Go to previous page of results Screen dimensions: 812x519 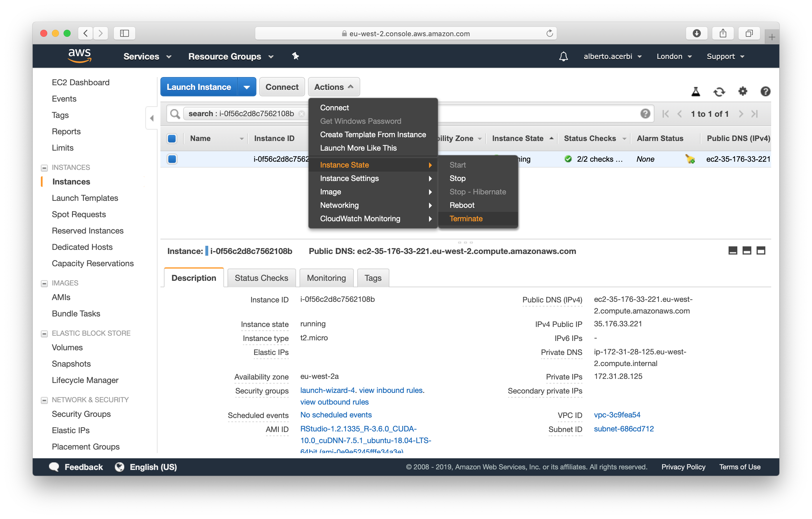[680, 114]
